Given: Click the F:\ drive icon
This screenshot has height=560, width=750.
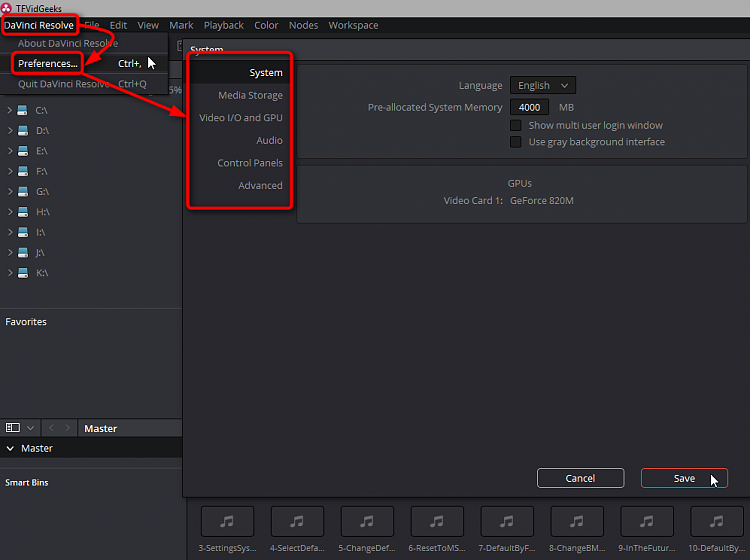Looking at the screenshot, I should 22,171.
